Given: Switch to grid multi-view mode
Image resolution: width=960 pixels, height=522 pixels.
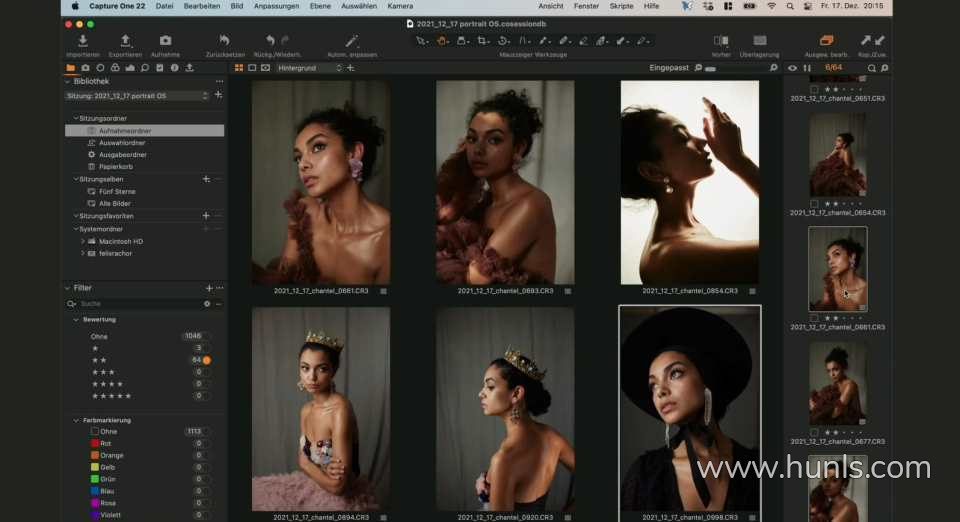Looking at the screenshot, I should pyautogui.click(x=239, y=68).
